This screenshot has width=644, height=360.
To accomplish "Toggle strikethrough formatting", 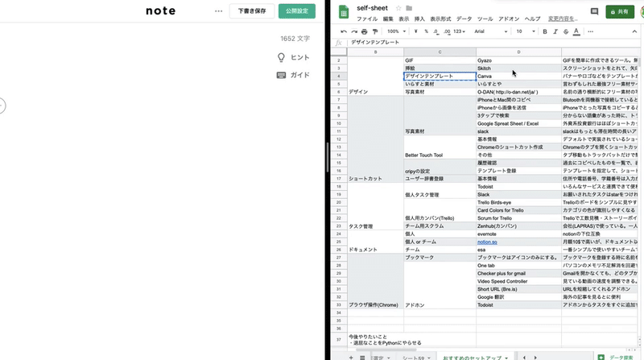I will [566, 31].
